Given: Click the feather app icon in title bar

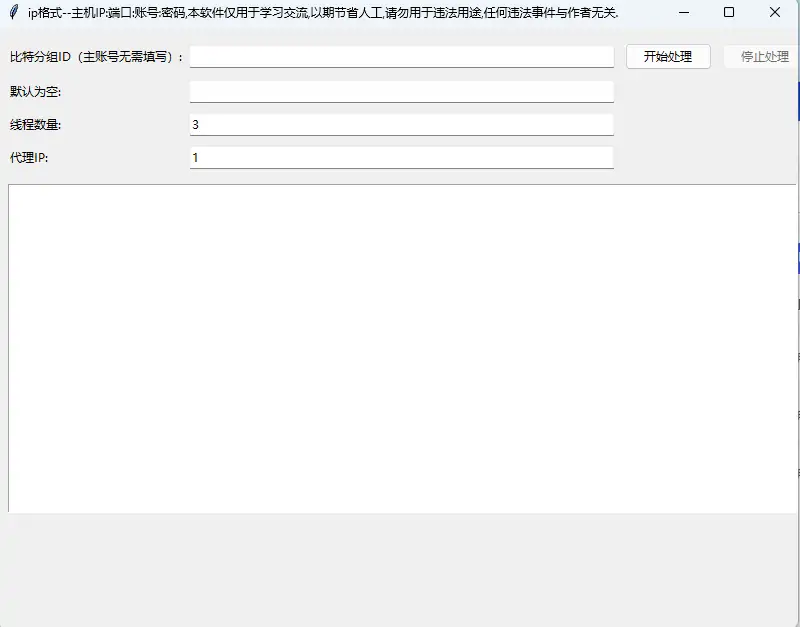Looking at the screenshot, I should click(x=14, y=12).
